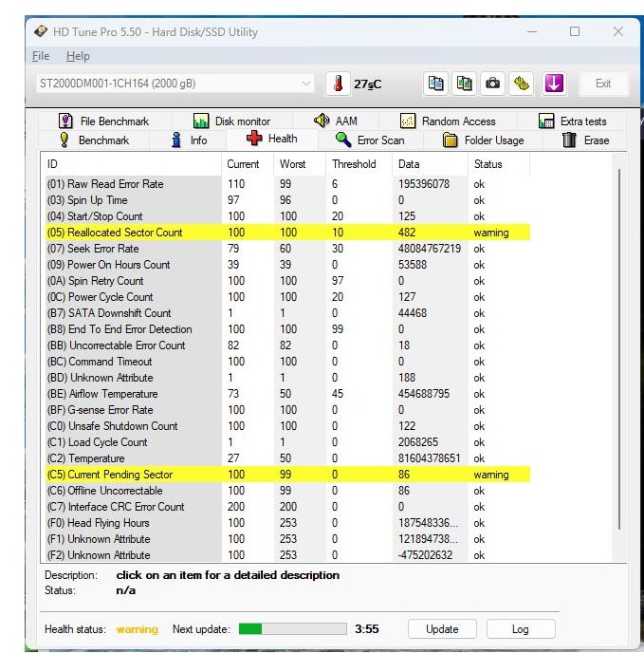Click the copy screenshot to clipboard icon

pyautogui.click(x=464, y=84)
